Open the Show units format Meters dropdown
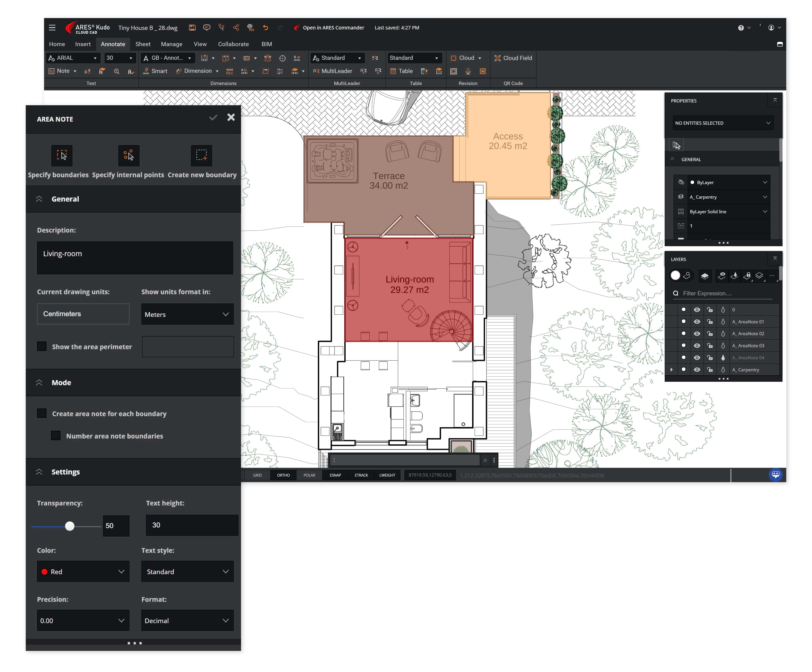The image size is (812, 672). 187,314
